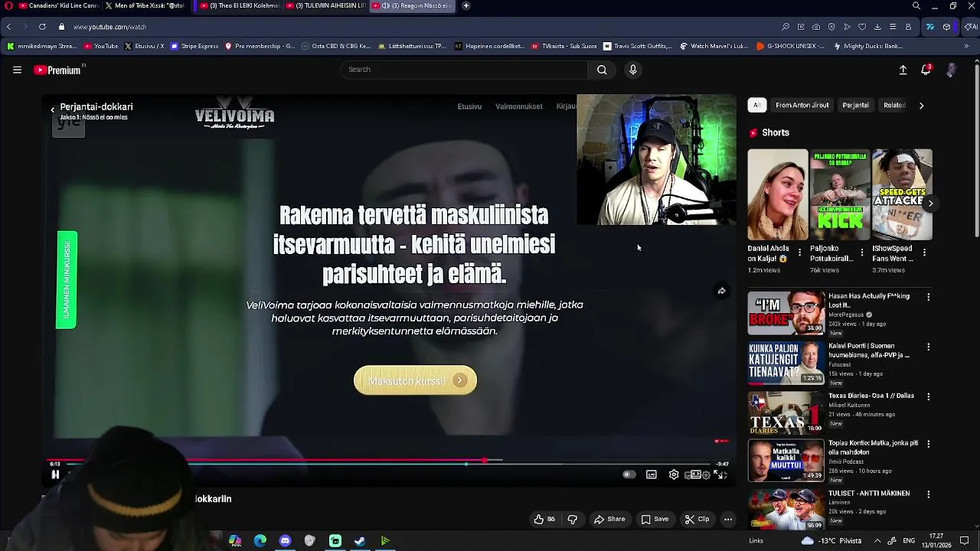Open 'Hasan Has Actually F**king Lost It' video
Viewport: 980px width, 551px height.
786,312
